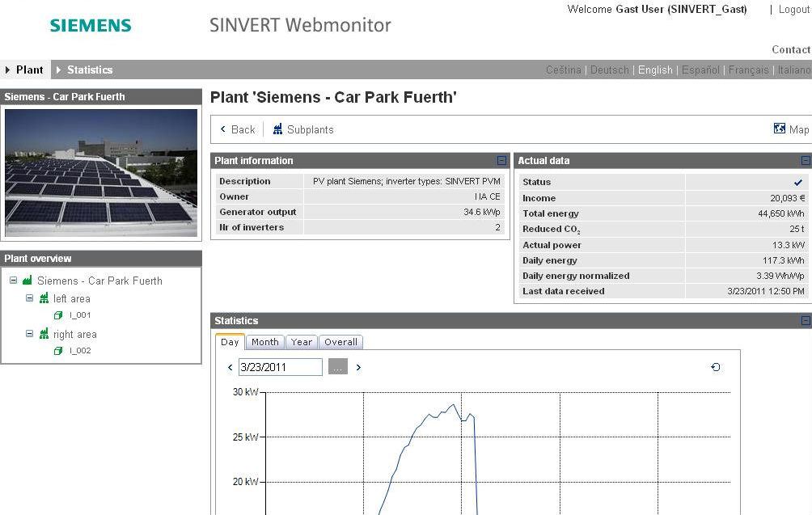Click the date field 3/23/2011
The height and width of the screenshot is (515, 812).
[280, 367]
